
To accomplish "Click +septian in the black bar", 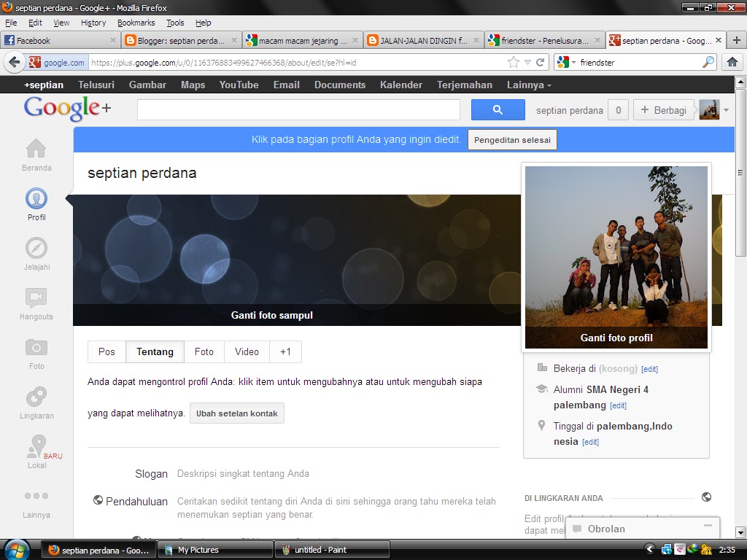I will pos(44,85).
